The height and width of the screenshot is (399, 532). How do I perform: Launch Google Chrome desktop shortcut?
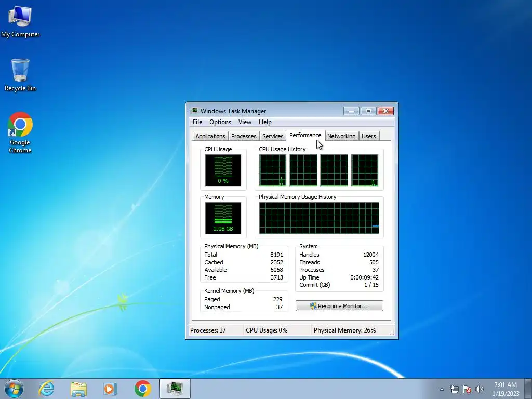[x=20, y=132]
